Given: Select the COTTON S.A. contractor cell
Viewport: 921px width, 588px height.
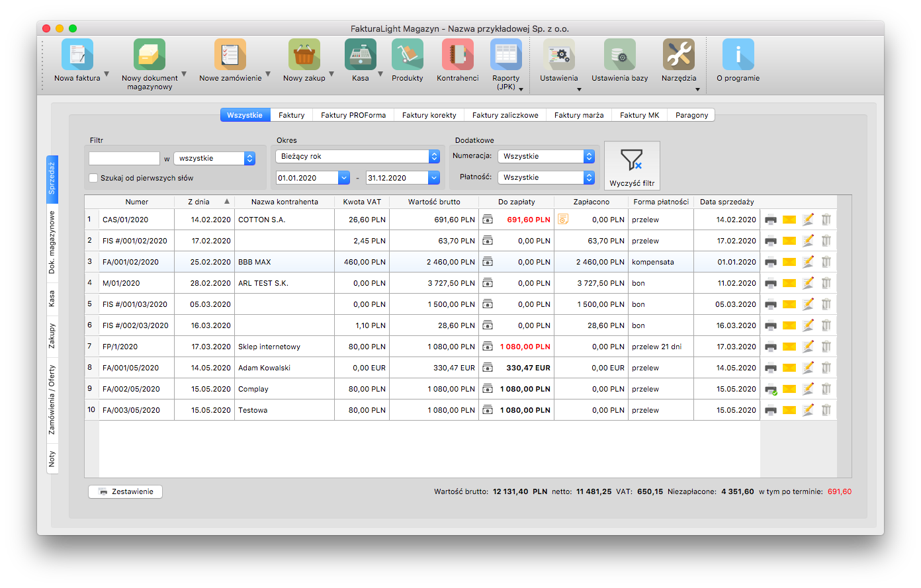Looking at the screenshot, I should pyautogui.click(x=285, y=220).
